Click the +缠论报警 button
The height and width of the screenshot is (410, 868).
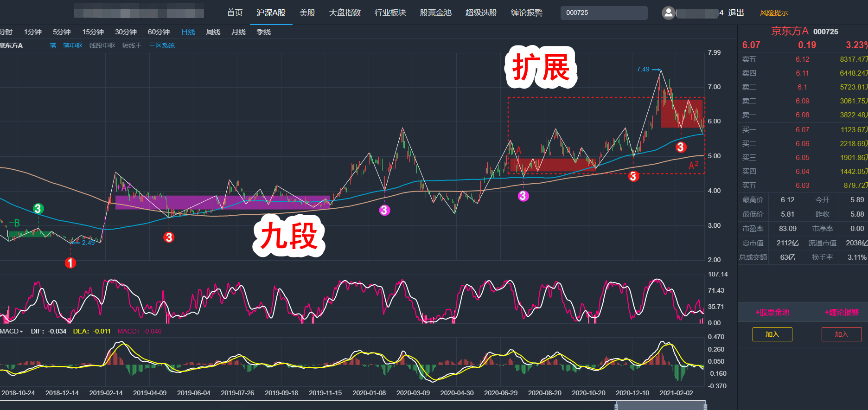tap(842, 312)
